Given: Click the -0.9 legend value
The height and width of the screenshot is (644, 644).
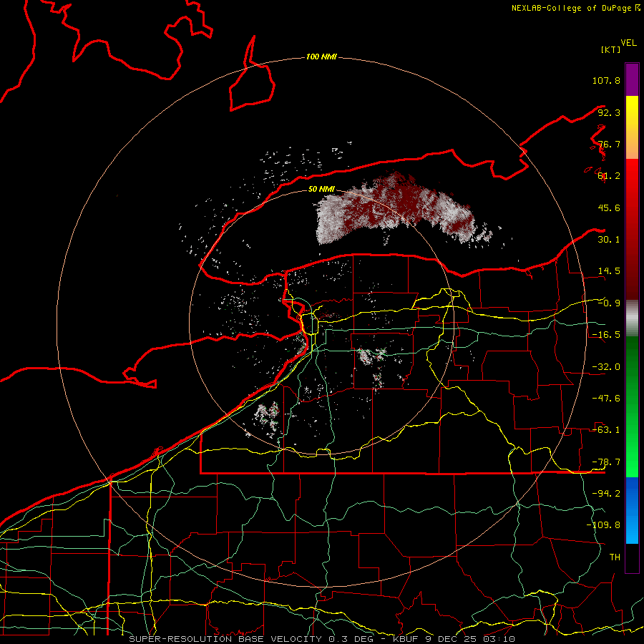Looking at the screenshot, I should tap(609, 303).
